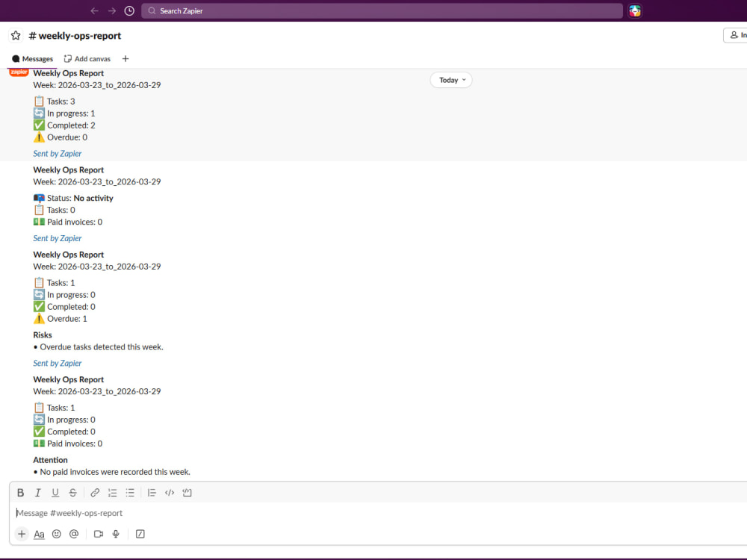The height and width of the screenshot is (560, 747).
Task: Record an audio clip with microphone
Action: pyautogui.click(x=116, y=535)
